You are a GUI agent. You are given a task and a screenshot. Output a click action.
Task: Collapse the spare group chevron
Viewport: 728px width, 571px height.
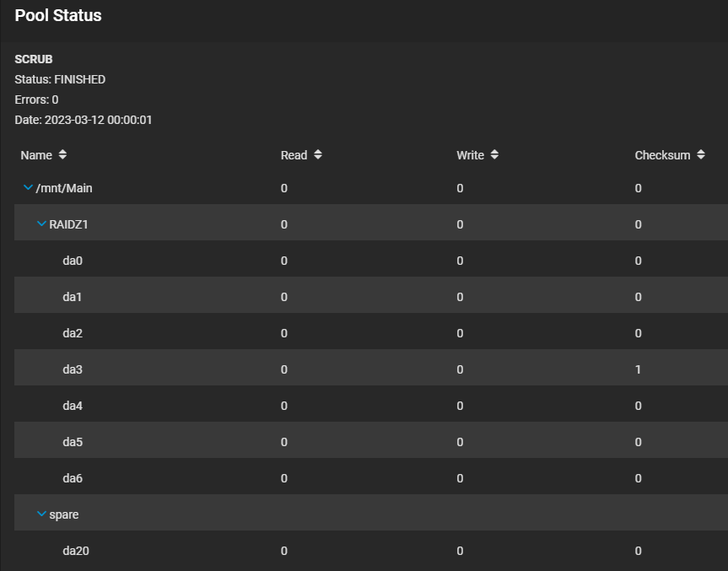pos(41,514)
